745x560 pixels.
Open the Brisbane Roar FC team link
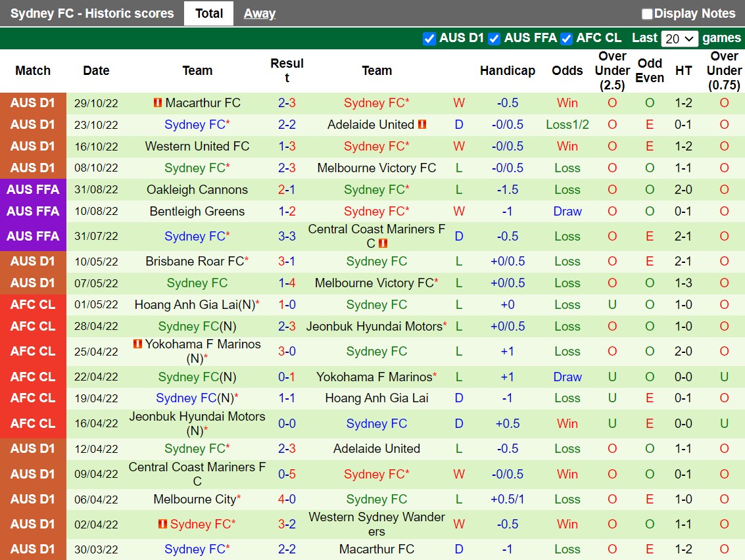point(195,261)
